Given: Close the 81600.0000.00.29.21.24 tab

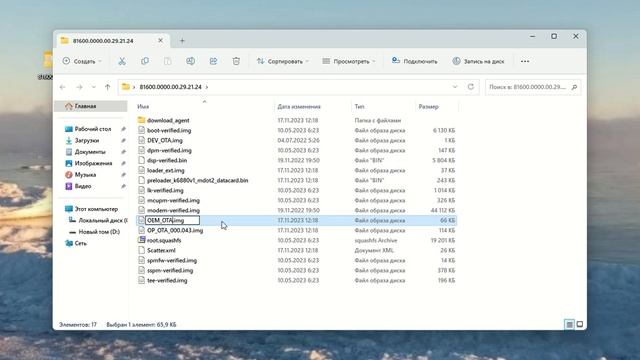Looking at the screenshot, I should [x=160, y=40].
